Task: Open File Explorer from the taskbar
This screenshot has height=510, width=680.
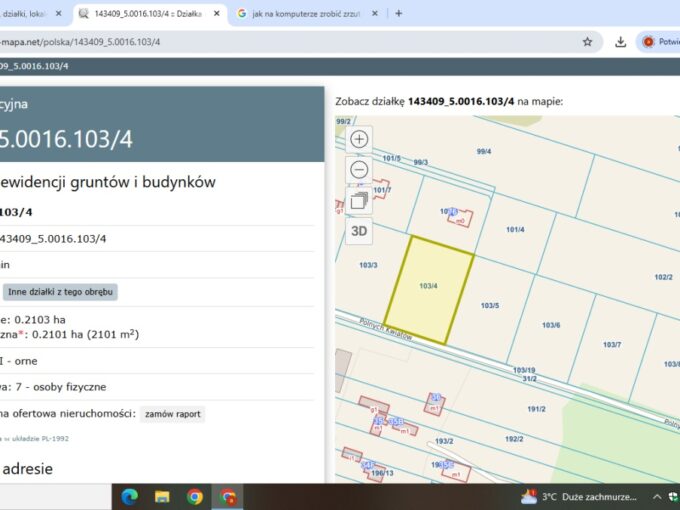Action: [162, 496]
